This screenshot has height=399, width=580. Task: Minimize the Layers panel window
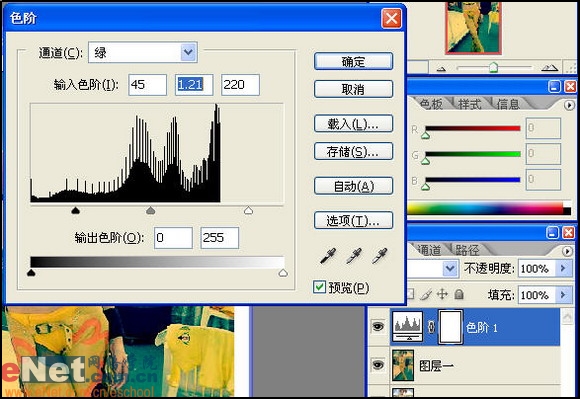click(552, 233)
